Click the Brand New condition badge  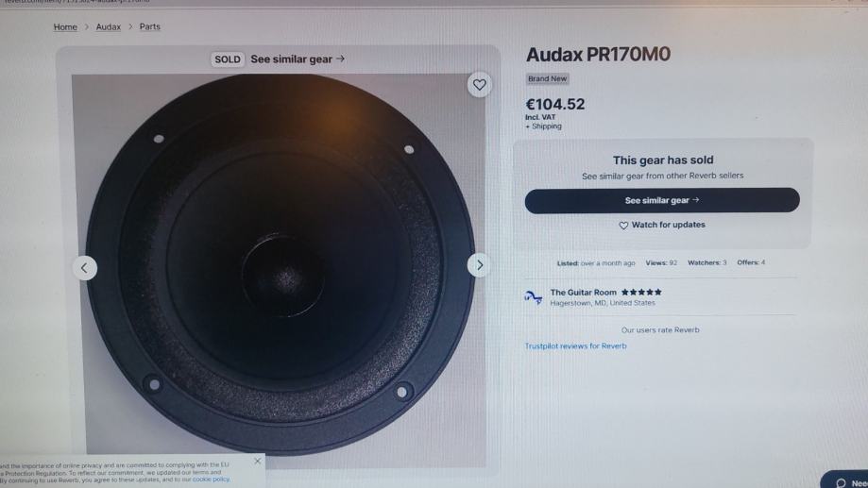[547, 78]
